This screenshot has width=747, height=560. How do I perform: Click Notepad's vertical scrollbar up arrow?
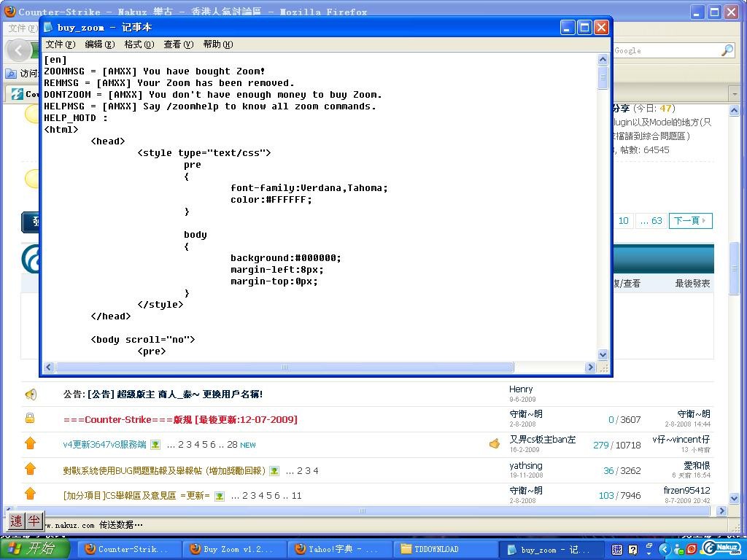click(603, 60)
